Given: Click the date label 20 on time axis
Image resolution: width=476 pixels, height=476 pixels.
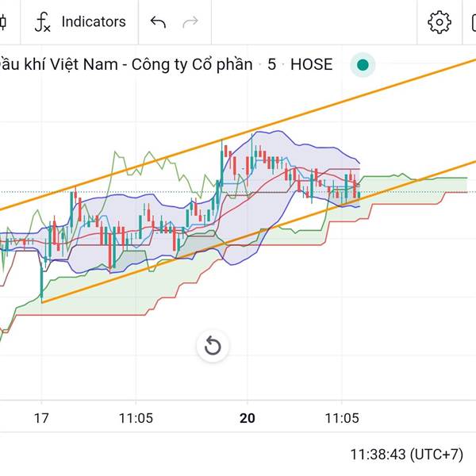Looking at the screenshot, I should (x=247, y=418).
